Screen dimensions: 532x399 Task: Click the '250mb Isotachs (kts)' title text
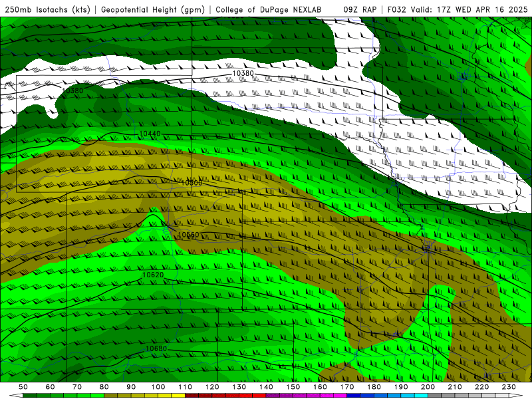(47, 10)
